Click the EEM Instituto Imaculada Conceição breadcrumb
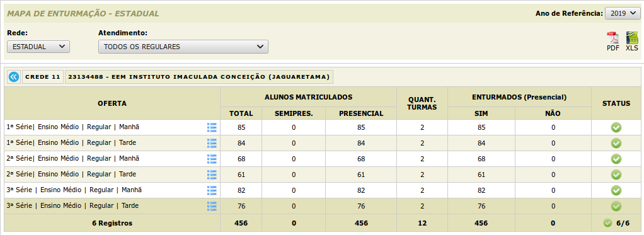 pos(198,77)
